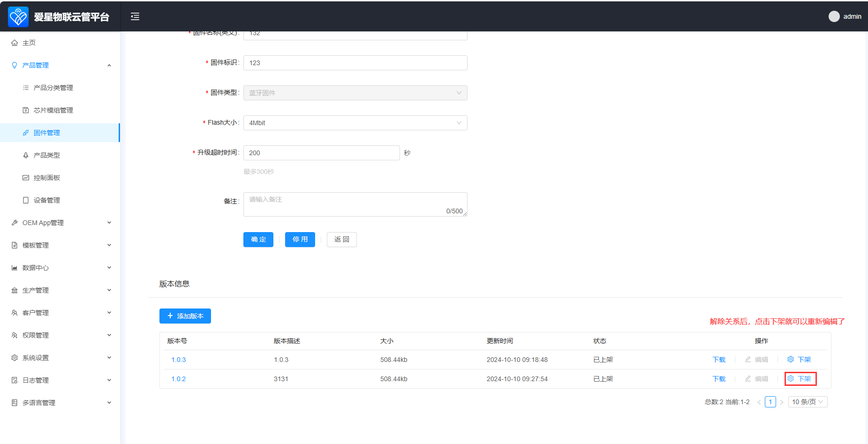The height and width of the screenshot is (444, 868).
Task: Click the 2024-10-10 09:18:48 timestamp cell
Action: pos(517,360)
